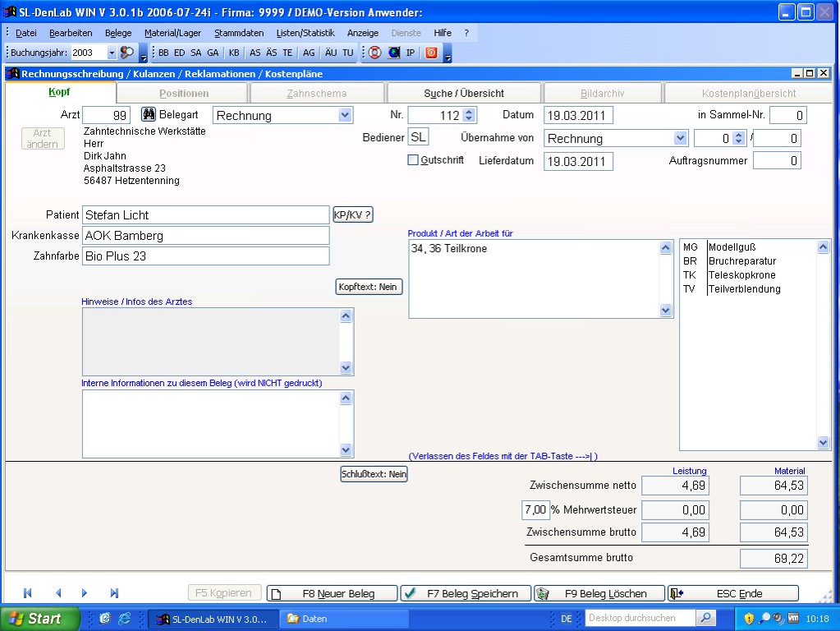The width and height of the screenshot is (840, 631).
Task: Click the Krankenkasse input field
Action: 206,235
